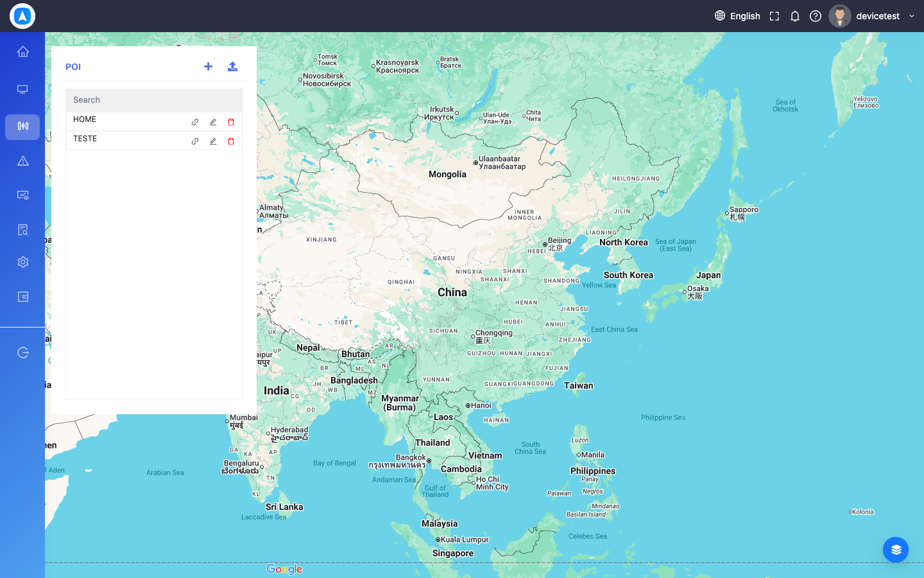Click the Myanmar (Burma) label
Screen dimensions: 924x578
[x=400, y=403]
